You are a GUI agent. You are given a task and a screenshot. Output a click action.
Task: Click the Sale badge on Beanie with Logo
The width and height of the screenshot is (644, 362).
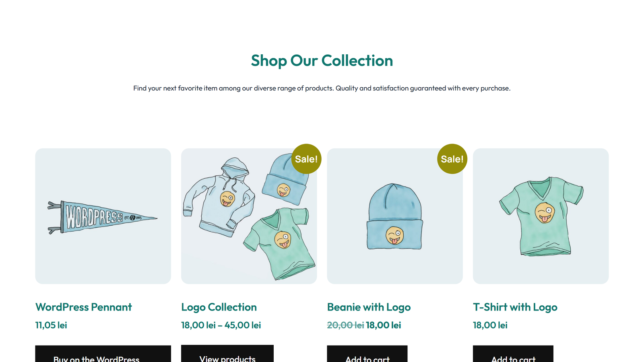(452, 158)
